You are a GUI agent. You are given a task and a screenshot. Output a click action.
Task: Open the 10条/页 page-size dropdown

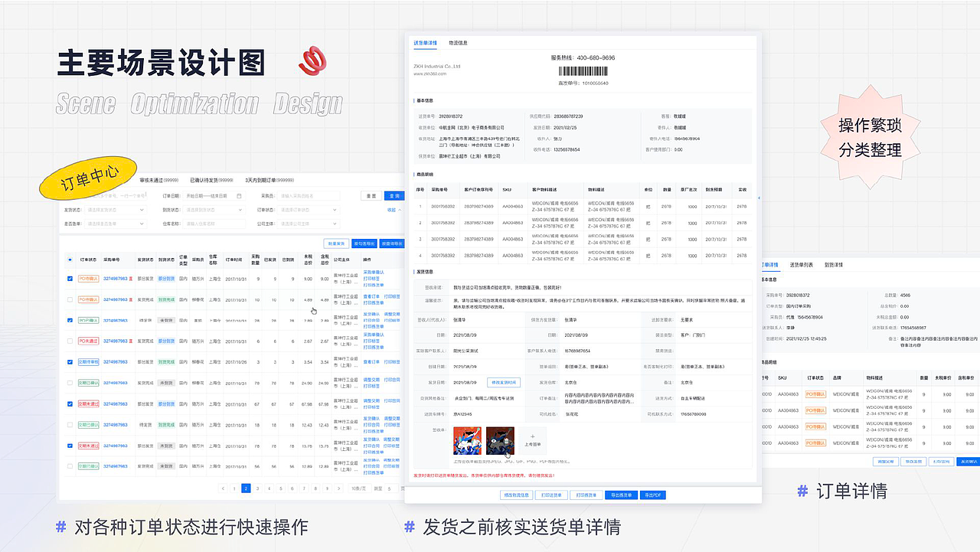pyautogui.click(x=358, y=488)
